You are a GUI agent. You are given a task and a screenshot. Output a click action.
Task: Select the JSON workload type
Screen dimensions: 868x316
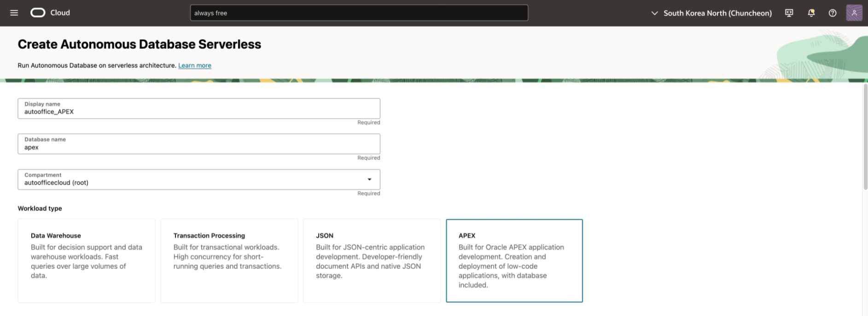coord(372,261)
